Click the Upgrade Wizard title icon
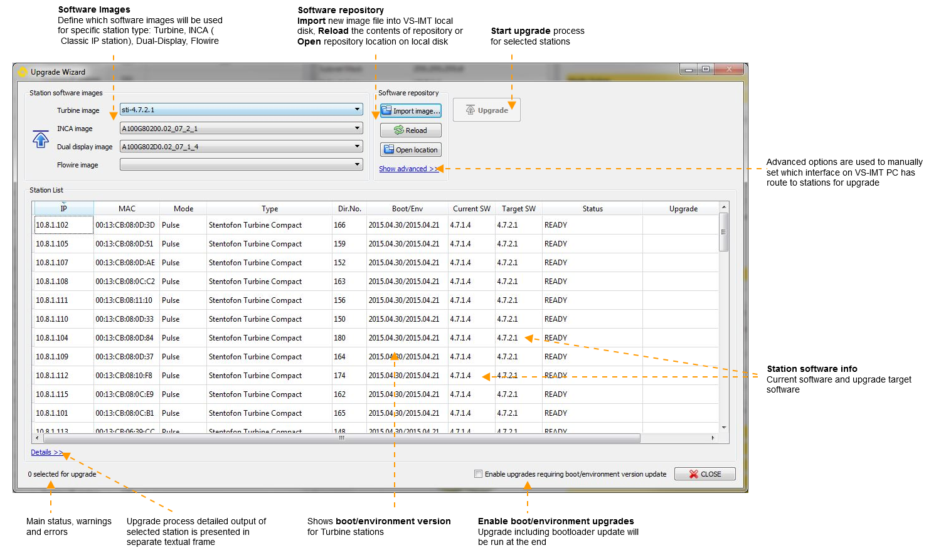 23,72
